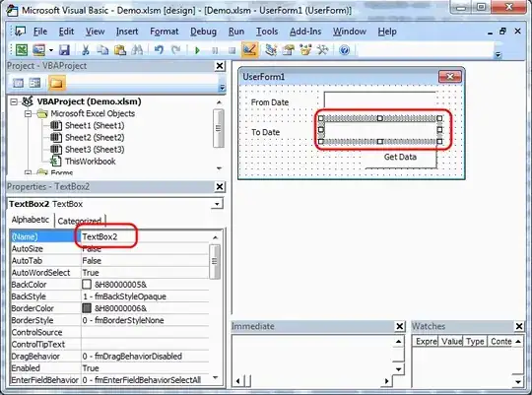This screenshot has height=395, width=532.
Task: Click the View Code icon in Project panel
Action: [x=19, y=83]
